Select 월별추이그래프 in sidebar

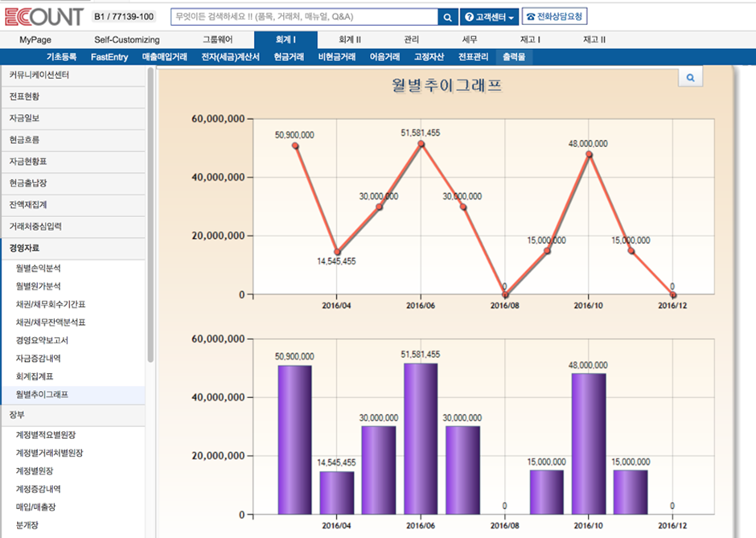click(x=73, y=394)
